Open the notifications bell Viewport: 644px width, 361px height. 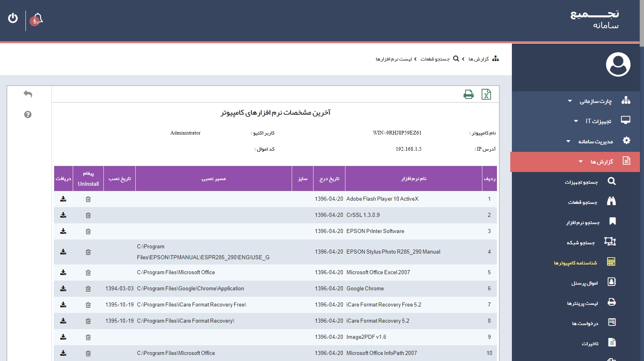point(37,19)
